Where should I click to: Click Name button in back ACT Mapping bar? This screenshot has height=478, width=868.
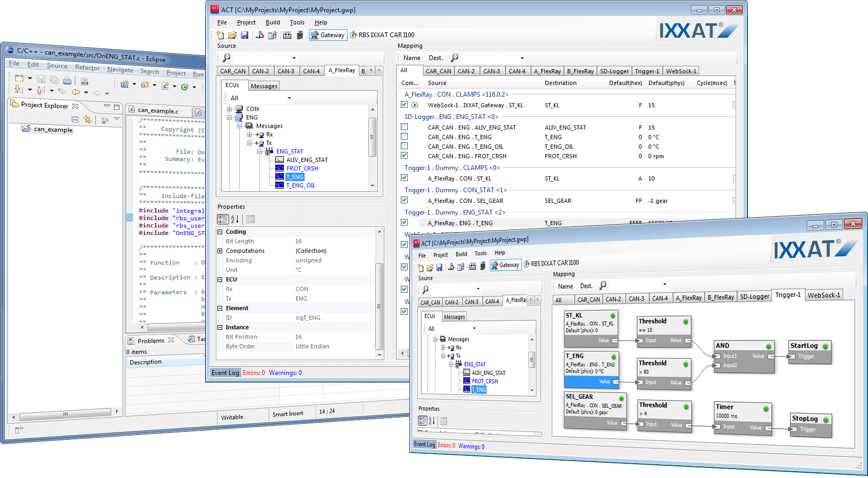point(412,58)
